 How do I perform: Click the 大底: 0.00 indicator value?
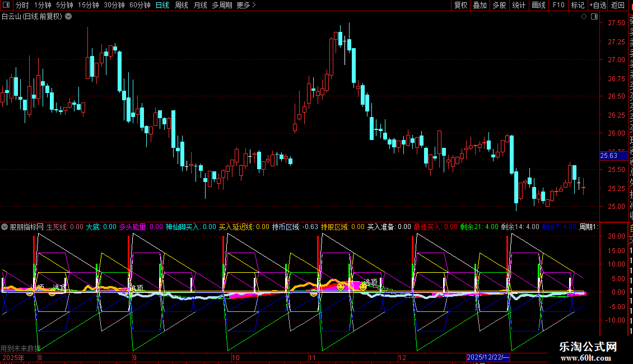point(101,227)
